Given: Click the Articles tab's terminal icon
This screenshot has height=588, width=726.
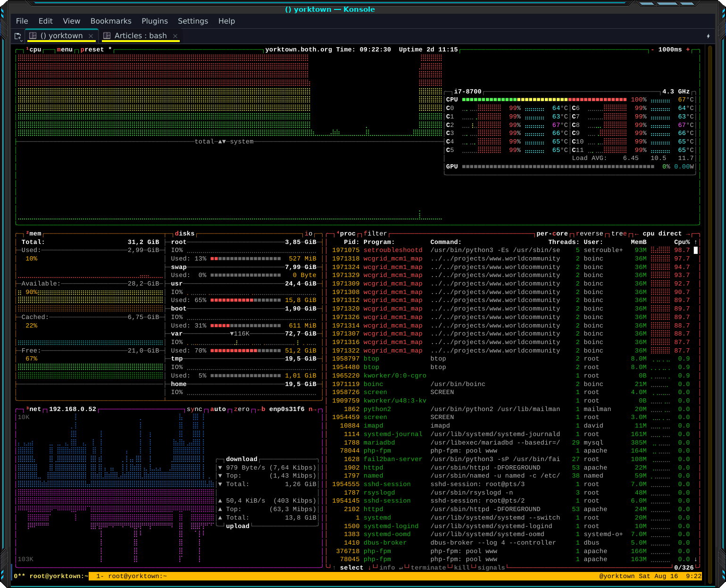Looking at the screenshot, I should point(107,35).
